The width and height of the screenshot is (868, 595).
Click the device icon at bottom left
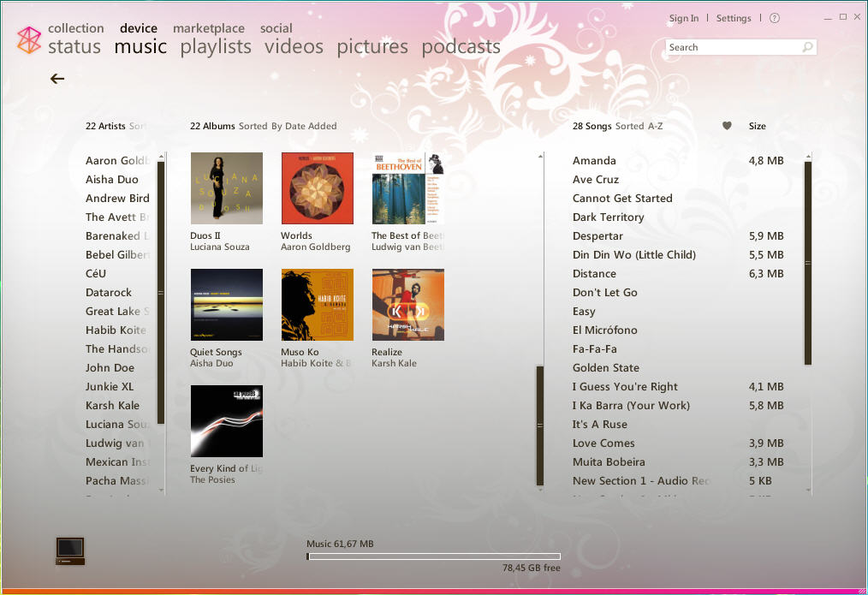69,550
